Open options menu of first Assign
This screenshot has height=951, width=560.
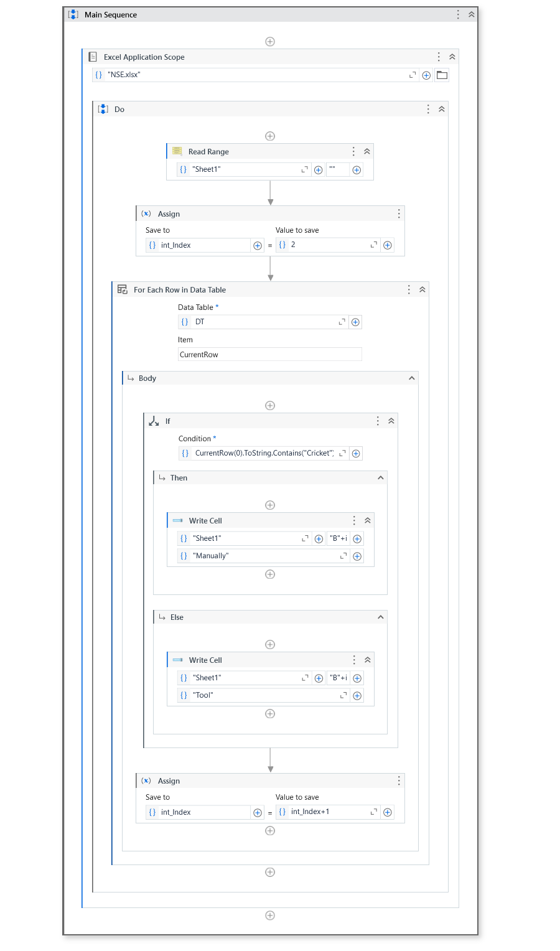coord(399,213)
